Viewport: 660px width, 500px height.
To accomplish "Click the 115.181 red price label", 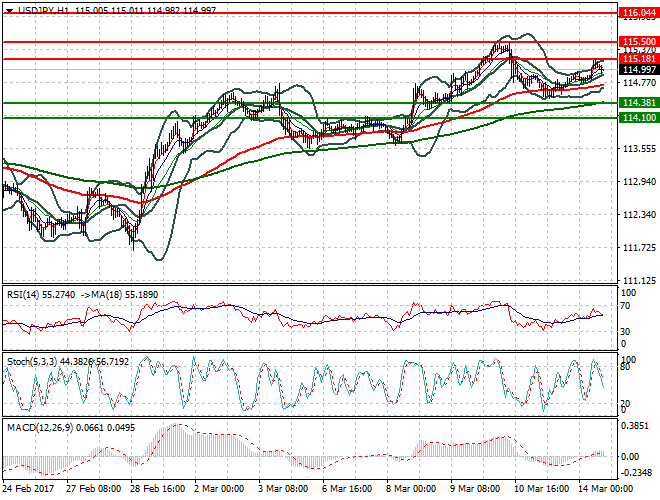I will point(639,59).
